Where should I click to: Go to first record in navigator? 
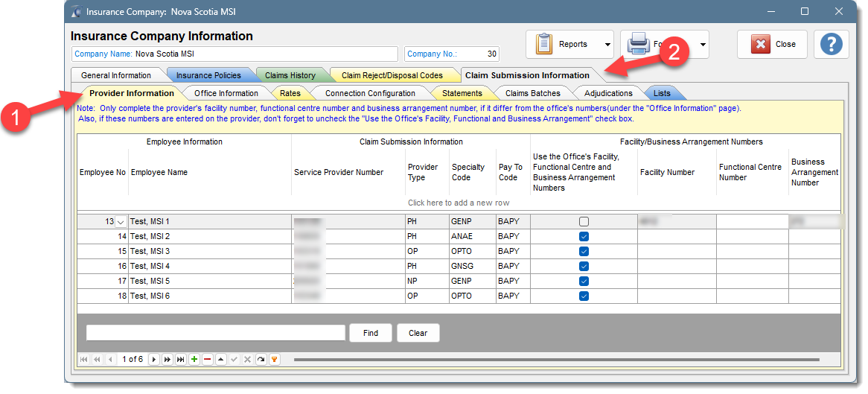[x=84, y=360]
